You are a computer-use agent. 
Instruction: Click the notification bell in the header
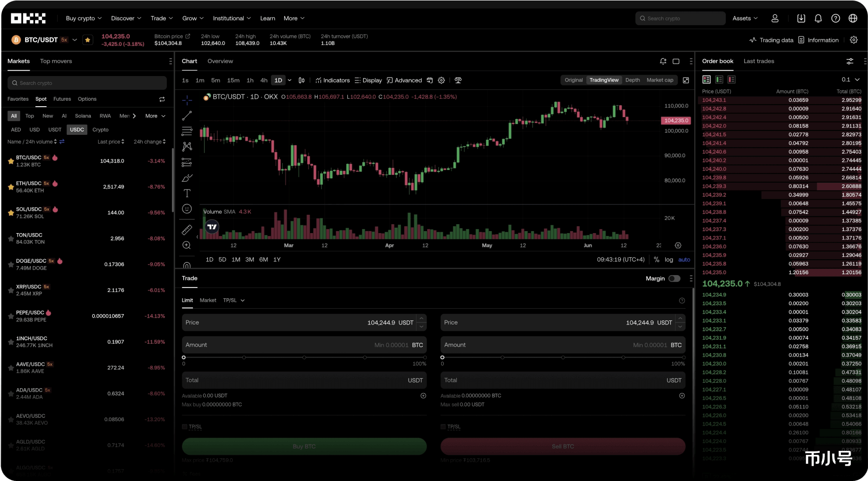818,18
